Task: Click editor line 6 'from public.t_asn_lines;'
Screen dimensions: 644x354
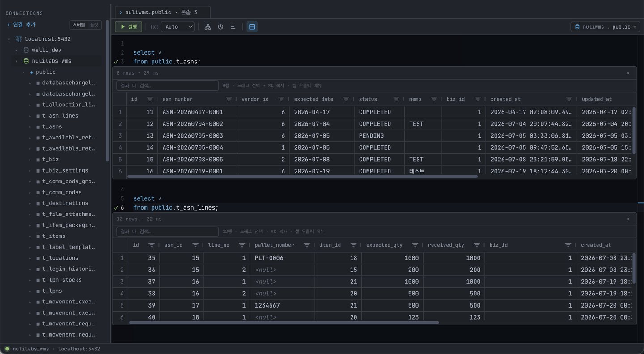Action: (176, 208)
